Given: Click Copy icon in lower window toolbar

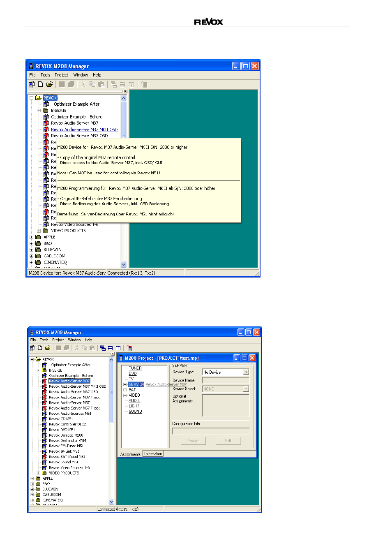Looking at the screenshot, I should (x=85, y=348).
